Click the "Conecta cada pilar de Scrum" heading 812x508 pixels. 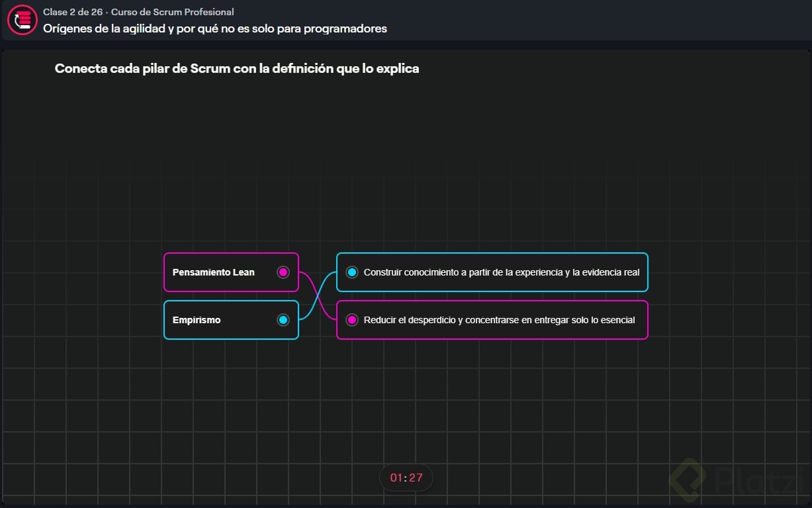coord(236,68)
